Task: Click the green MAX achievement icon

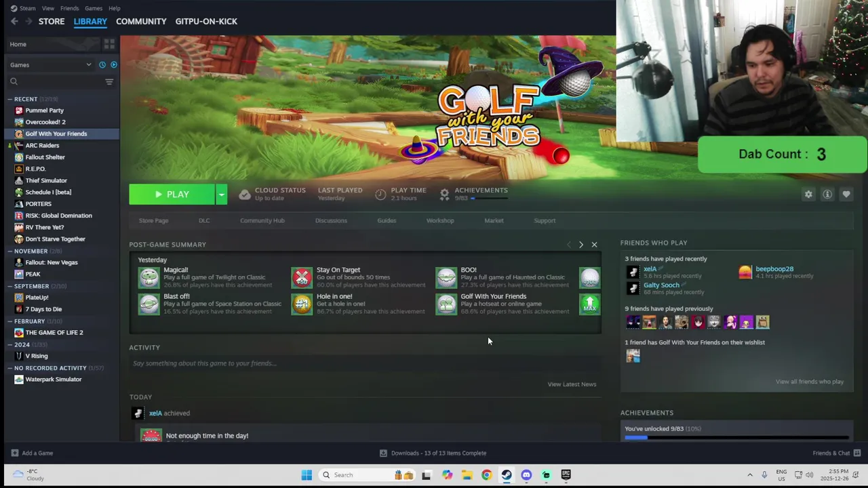Action: point(590,304)
